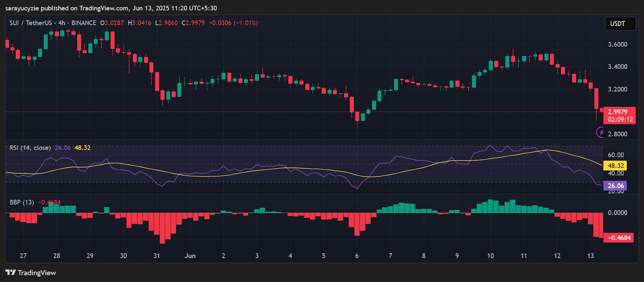The height and width of the screenshot is (282, 644).
Task: Select the RSI (14, close) indicator label
Action: click(x=30, y=148)
